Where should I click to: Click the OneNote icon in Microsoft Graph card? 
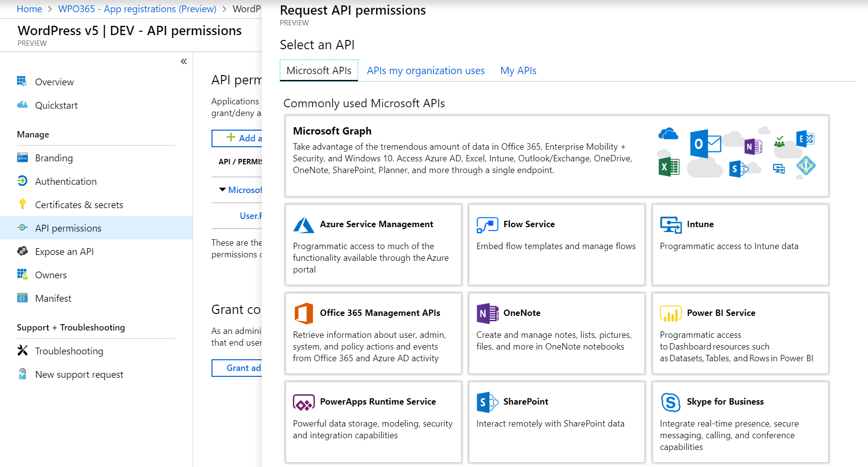753,146
